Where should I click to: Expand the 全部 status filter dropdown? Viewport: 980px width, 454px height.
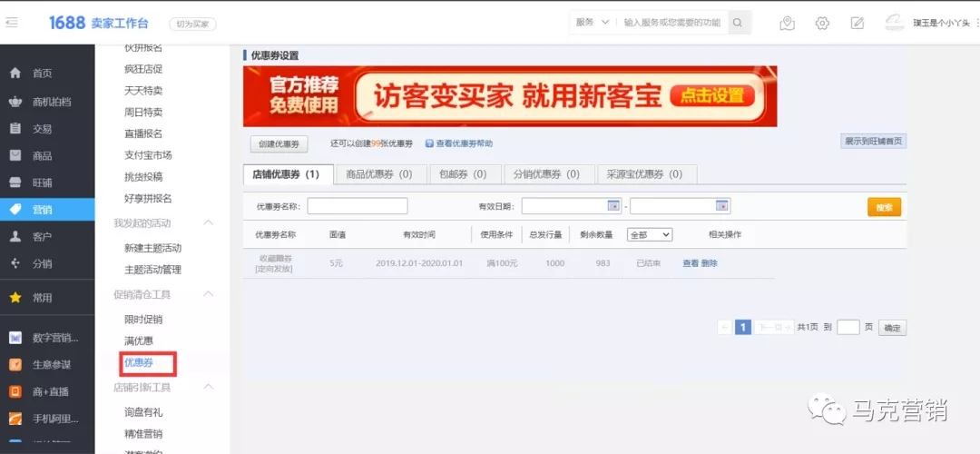(650, 234)
